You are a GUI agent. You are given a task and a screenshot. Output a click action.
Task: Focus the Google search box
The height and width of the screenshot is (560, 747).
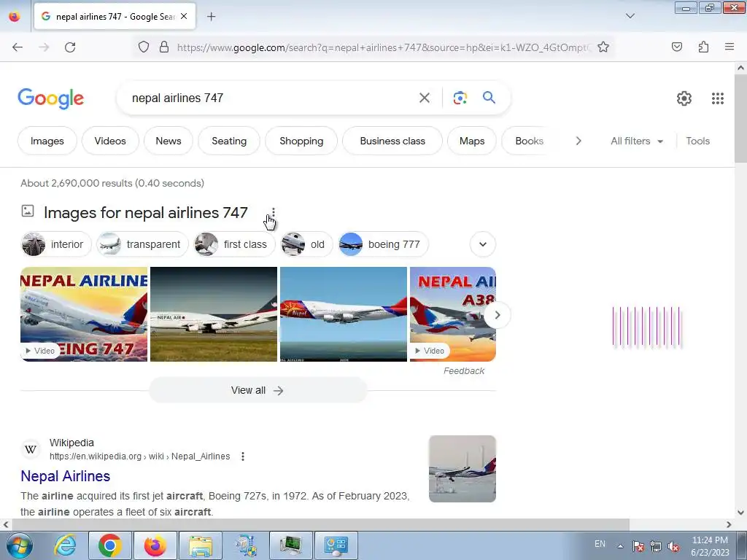271,98
